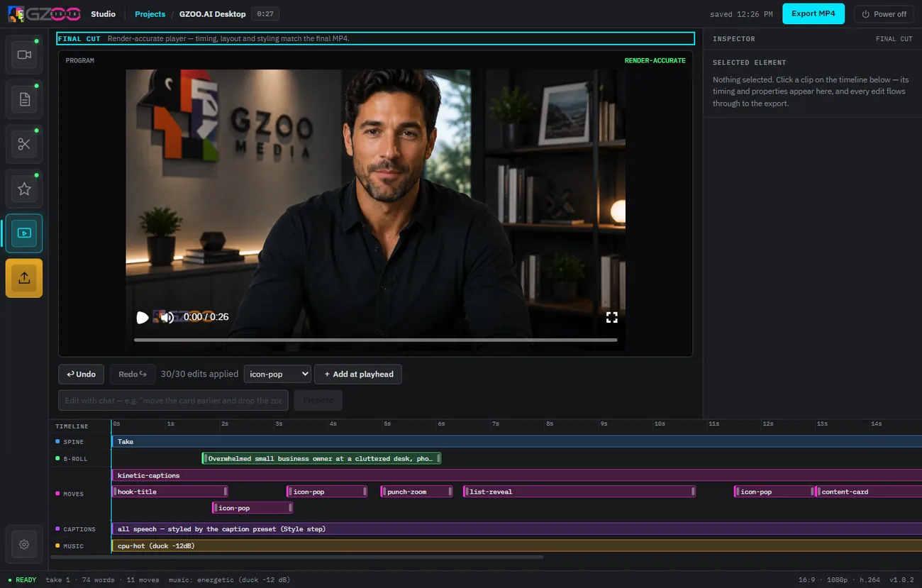This screenshot has height=588, width=922.
Task: Click the FINAL CUT banner label
Action: (79, 39)
